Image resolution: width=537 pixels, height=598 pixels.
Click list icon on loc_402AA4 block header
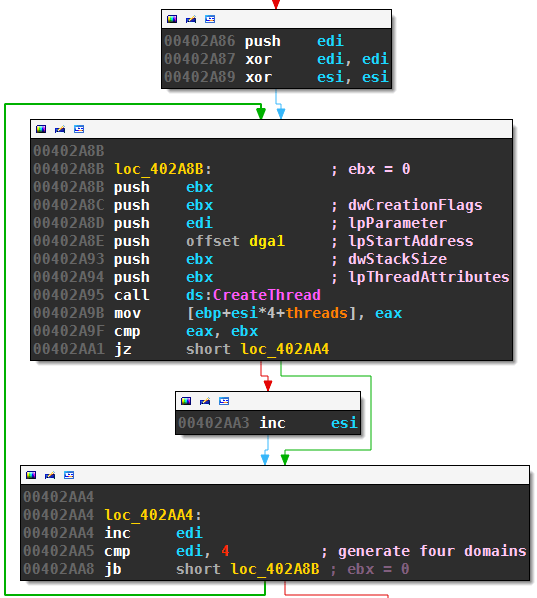tap(69, 475)
